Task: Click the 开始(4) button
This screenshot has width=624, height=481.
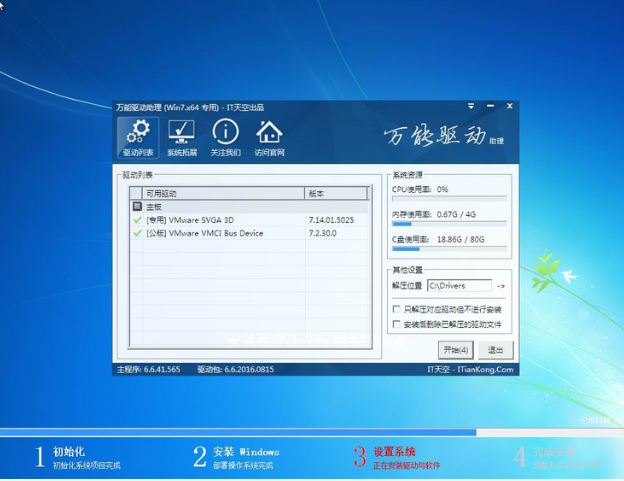Action: coord(456,350)
